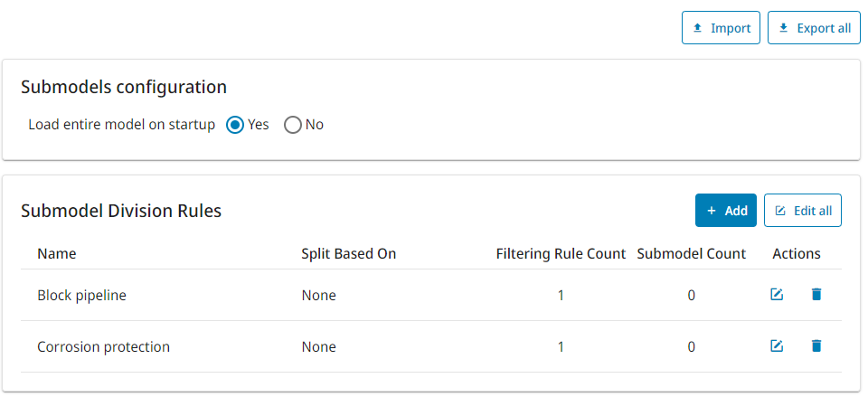Click the Filtering Rule Count column header
The image size is (868, 397).
coord(561,253)
